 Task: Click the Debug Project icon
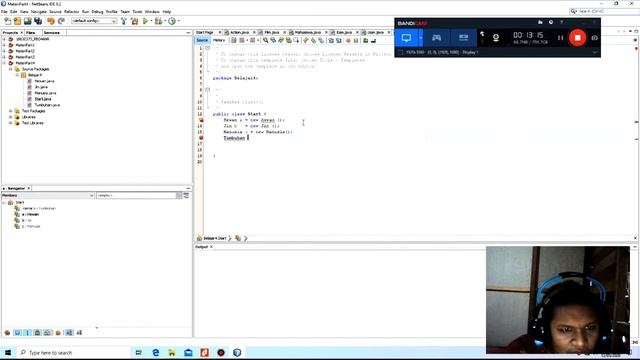(158, 21)
